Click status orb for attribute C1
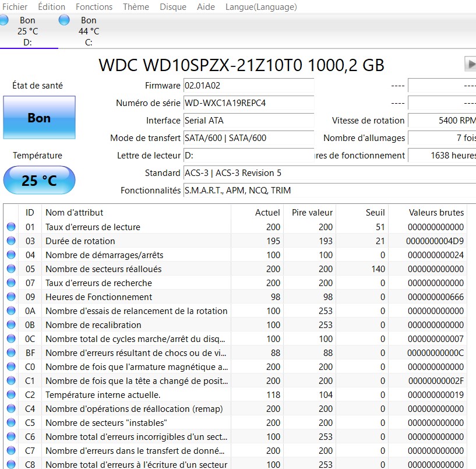The image size is (476, 469). pos(11,380)
